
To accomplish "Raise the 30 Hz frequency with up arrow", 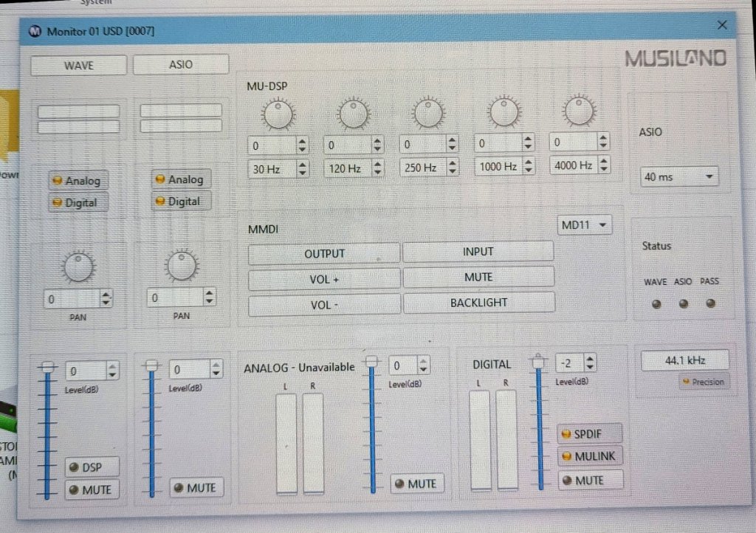I will (302, 165).
